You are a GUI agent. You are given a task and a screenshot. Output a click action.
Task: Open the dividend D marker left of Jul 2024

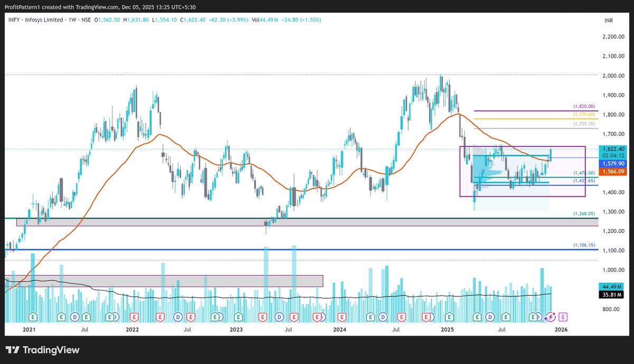pos(383,317)
